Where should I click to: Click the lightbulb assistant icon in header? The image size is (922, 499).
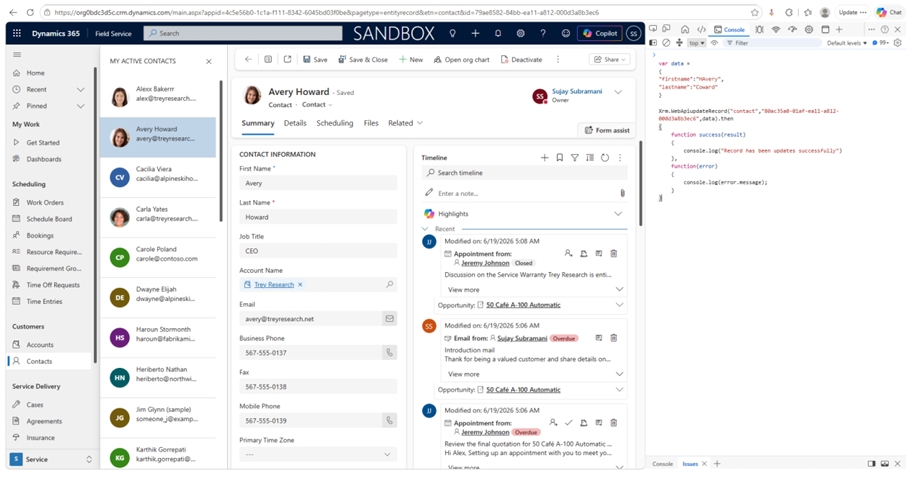click(x=452, y=34)
